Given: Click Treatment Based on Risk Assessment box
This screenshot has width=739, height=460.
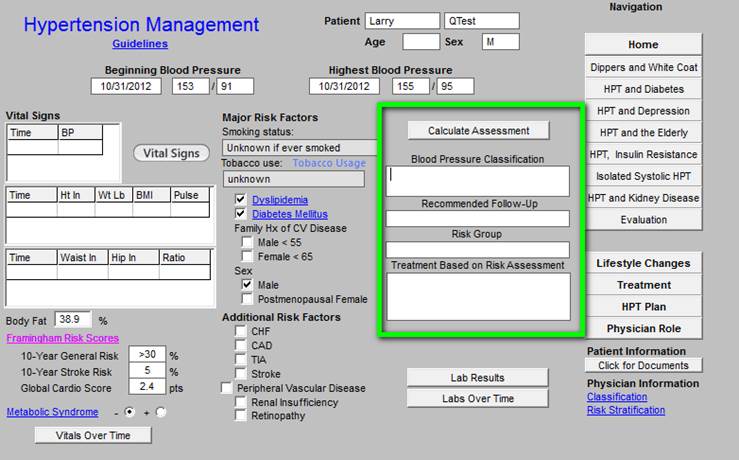Looking at the screenshot, I should pyautogui.click(x=478, y=297).
